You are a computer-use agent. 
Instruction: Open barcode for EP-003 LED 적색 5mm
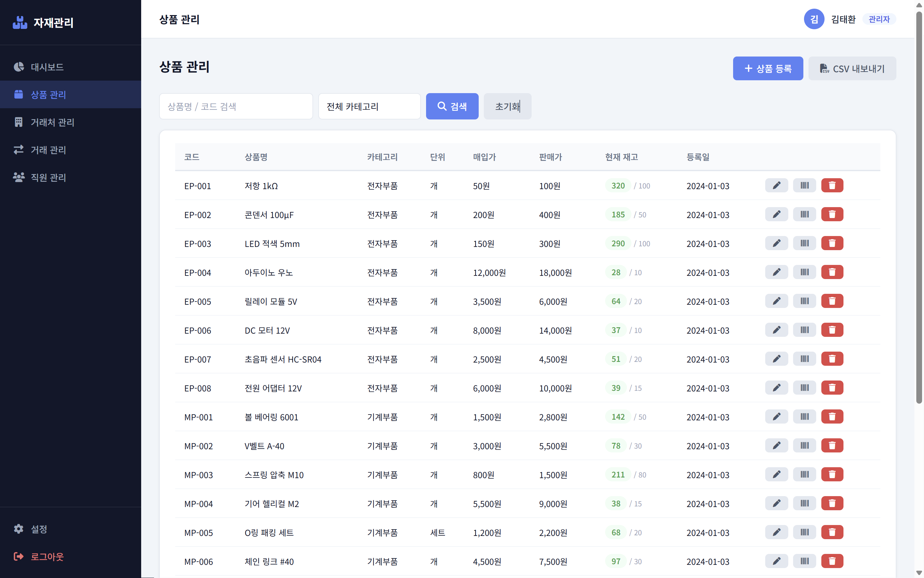click(804, 243)
